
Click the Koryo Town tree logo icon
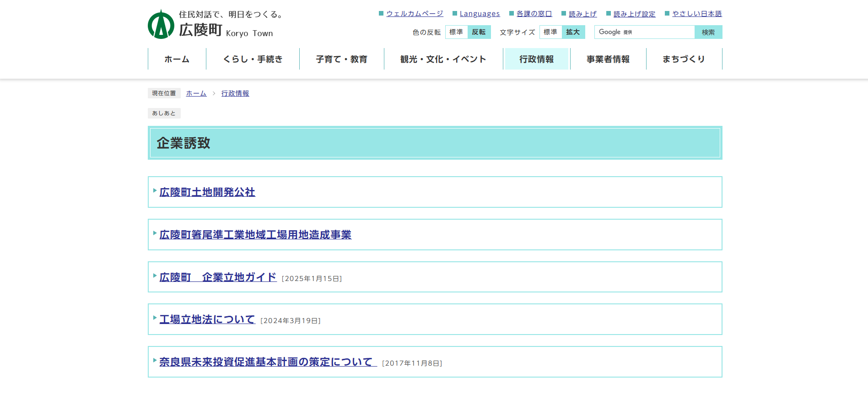point(161,24)
